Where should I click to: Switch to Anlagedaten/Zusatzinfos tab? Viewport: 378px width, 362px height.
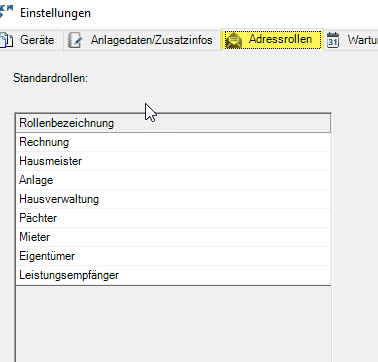pyautogui.click(x=141, y=40)
